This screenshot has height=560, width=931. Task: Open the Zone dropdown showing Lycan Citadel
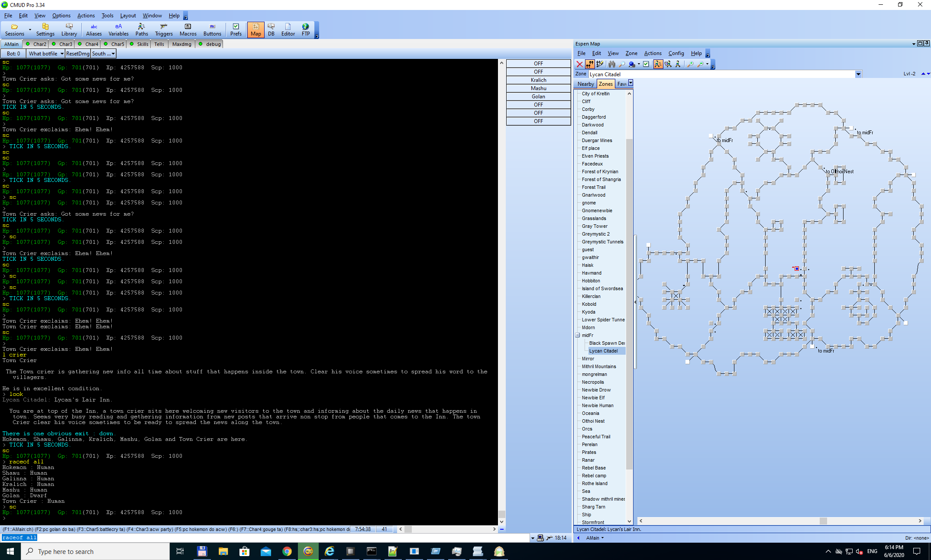click(x=858, y=74)
